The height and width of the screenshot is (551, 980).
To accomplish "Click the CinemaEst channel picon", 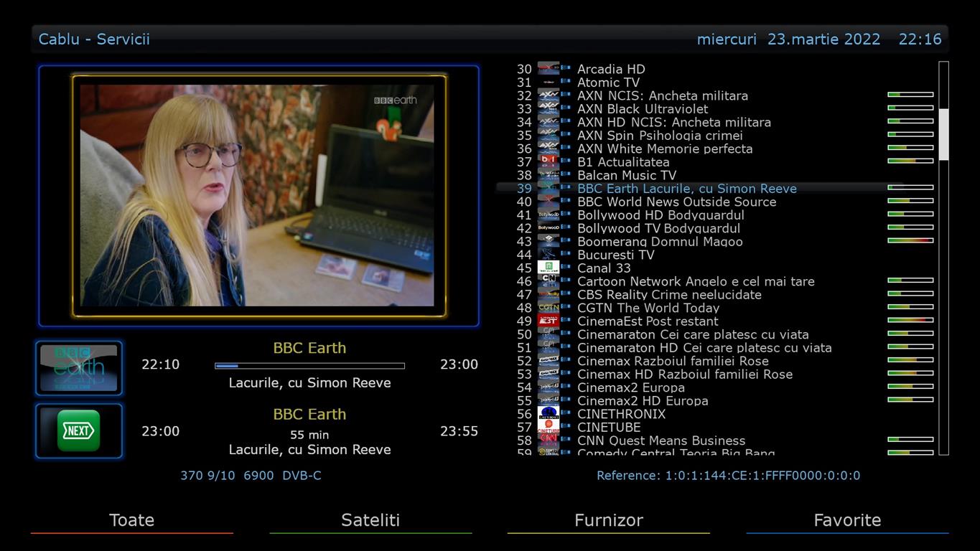I will click(549, 321).
